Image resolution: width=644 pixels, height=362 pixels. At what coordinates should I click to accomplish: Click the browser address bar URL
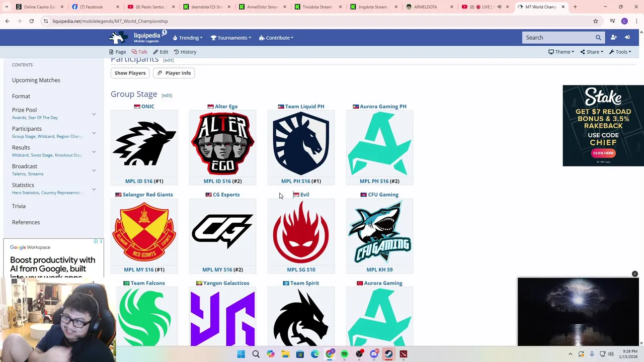[x=110, y=21]
